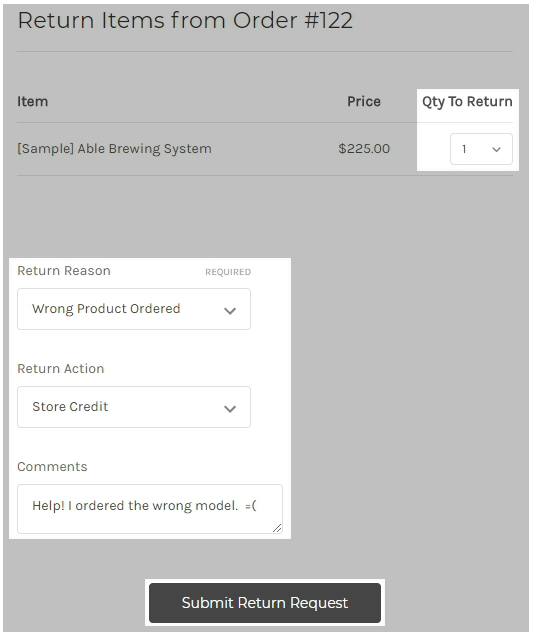Open the Return Action dropdown
This screenshot has width=533, height=636.
(x=134, y=407)
